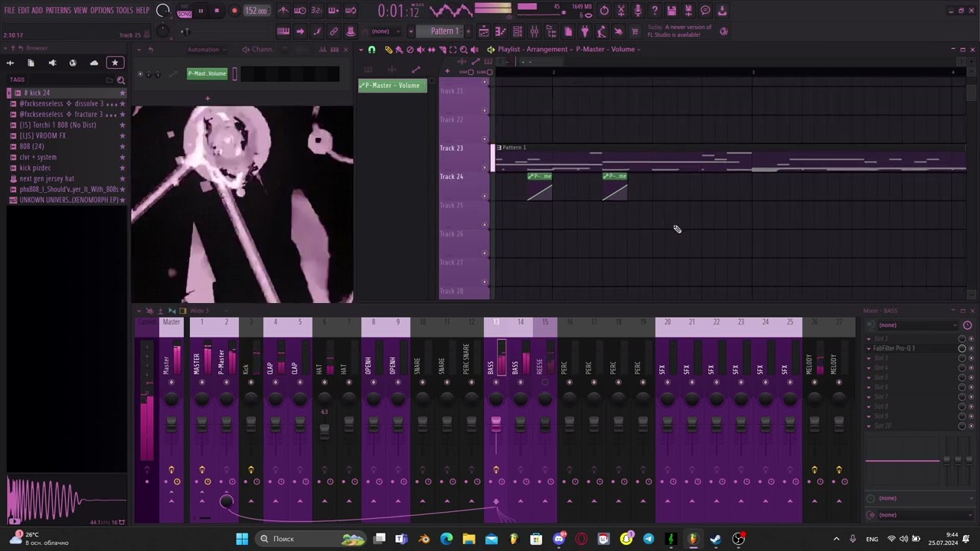
Task: Select P-Master - Volume clip in picker
Action: pyautogui.click(x=393, y=86)
